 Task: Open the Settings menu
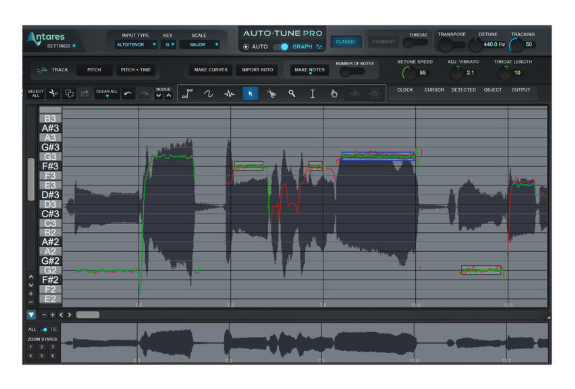[x=61, y=46]
